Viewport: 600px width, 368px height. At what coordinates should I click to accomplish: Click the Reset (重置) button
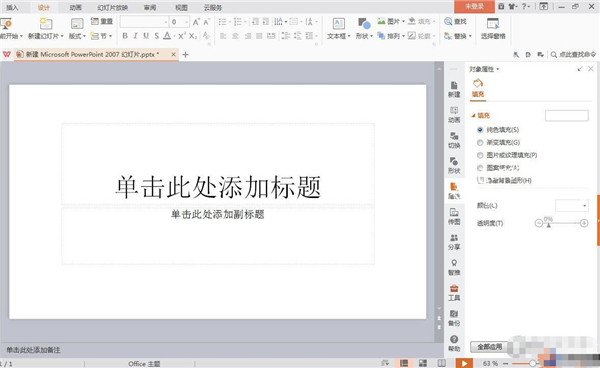pyautogui.click(x=102, y=21)
